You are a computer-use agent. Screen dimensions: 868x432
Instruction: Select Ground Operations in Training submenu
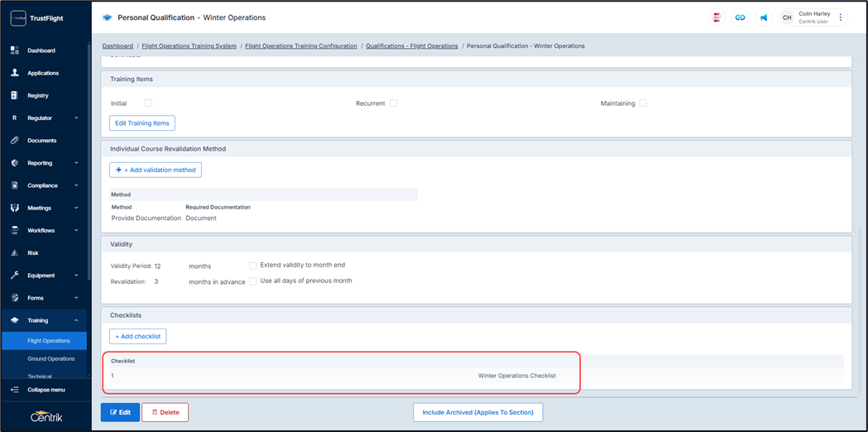coord(51,359)
